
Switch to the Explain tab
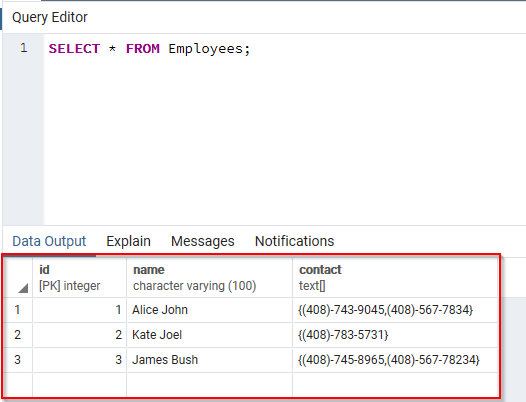pos(128,241)
